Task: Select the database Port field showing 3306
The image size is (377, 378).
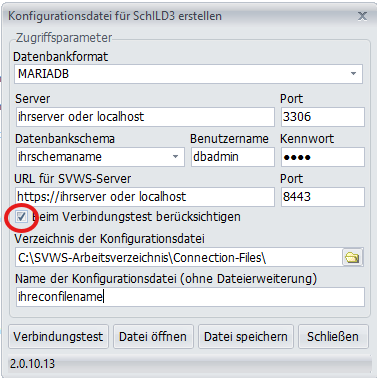Action: click(x=323, y=117)
